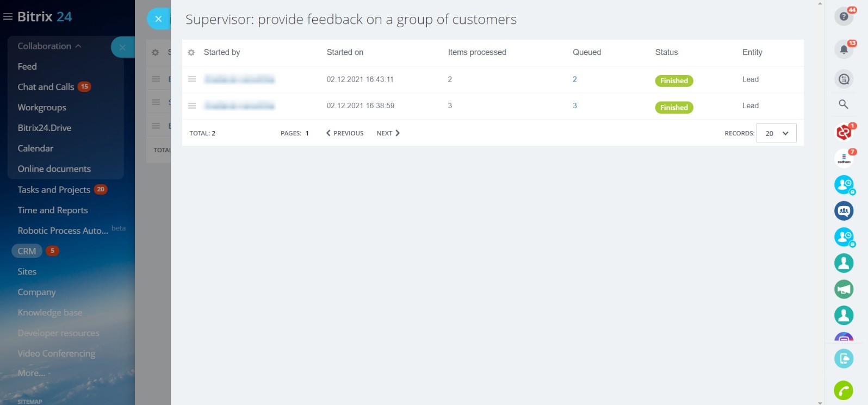Expand the More... menu item
The height and width of the screenshot is (405, 868).
tap(33, 373)
